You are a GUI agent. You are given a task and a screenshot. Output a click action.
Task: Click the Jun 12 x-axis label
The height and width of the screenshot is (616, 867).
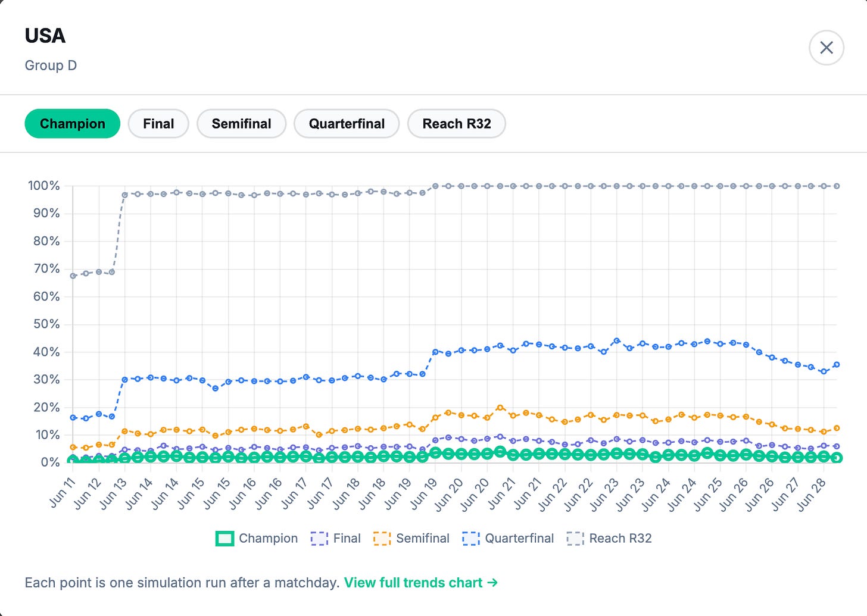pos(88,492)
